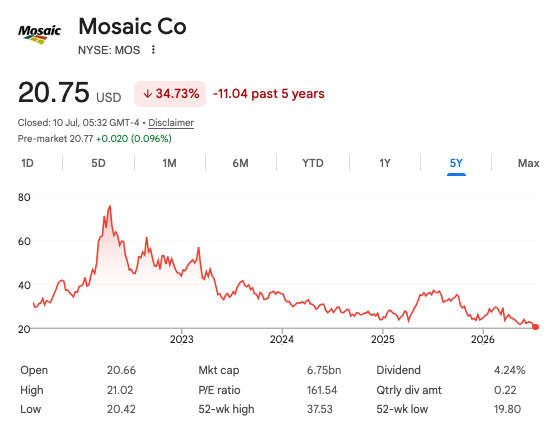
Task: Click the red endpoint dot on chart
Action: 536,327
